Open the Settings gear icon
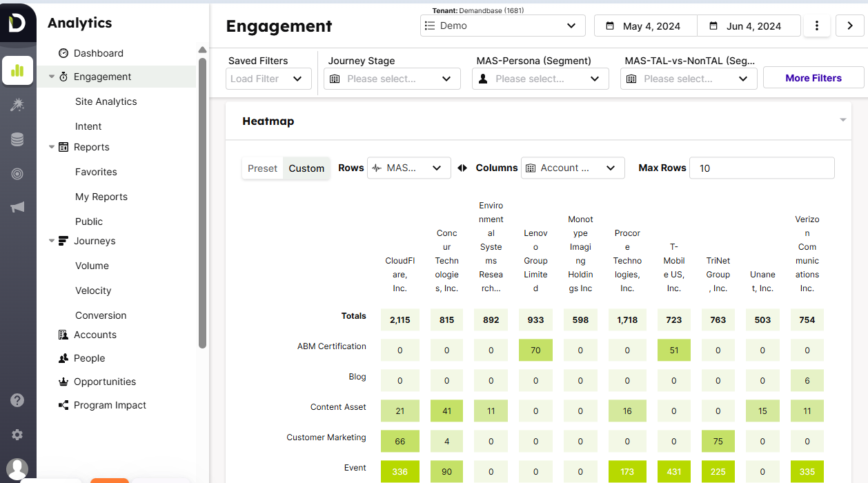Image resolution: width=868 pixels, height=483 pixels. point(17,434)
